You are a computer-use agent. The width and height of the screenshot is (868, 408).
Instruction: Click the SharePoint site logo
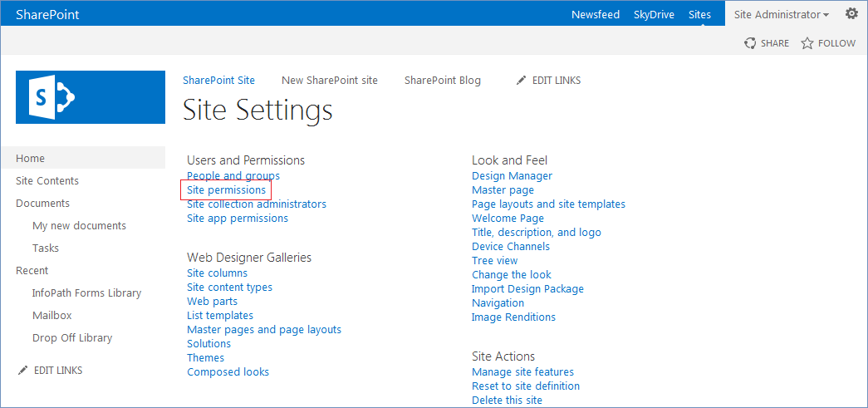[x=91, y=97]
